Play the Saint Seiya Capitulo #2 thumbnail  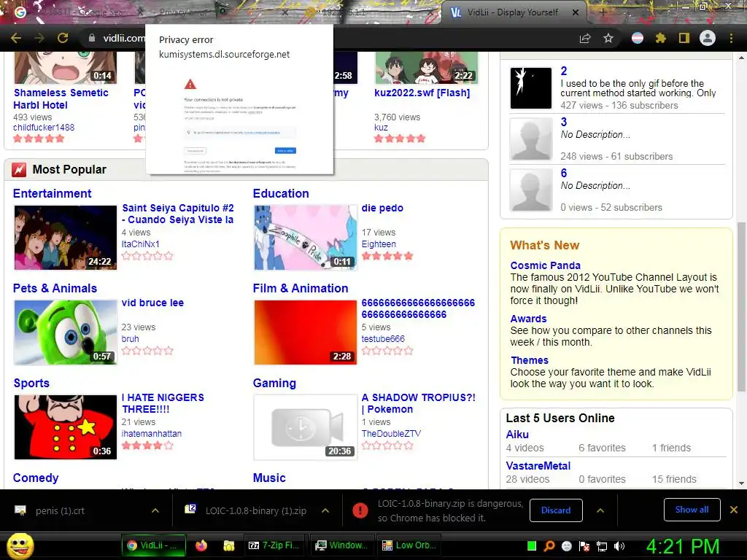click(65, 238)
